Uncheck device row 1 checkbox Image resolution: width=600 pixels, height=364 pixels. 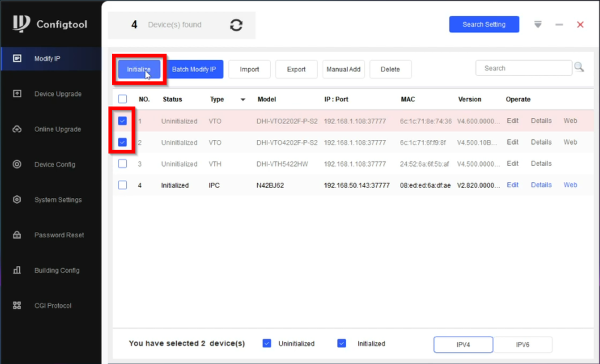coord(122,121)
